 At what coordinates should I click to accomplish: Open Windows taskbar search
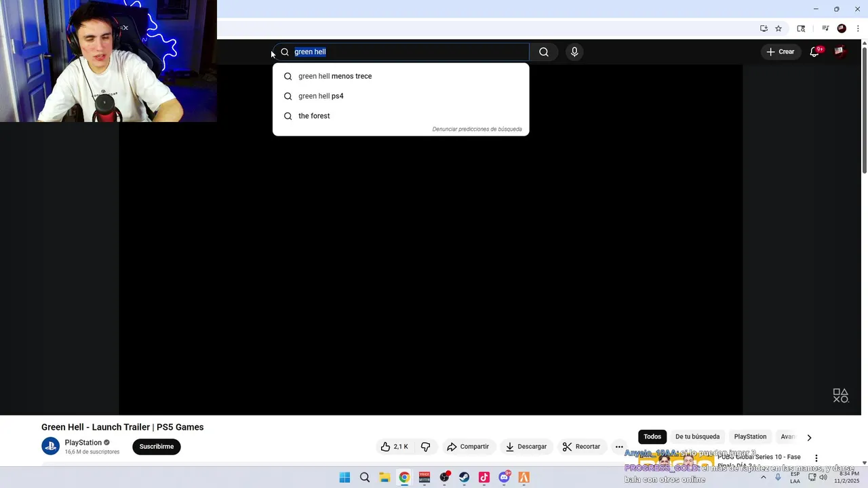365,477
